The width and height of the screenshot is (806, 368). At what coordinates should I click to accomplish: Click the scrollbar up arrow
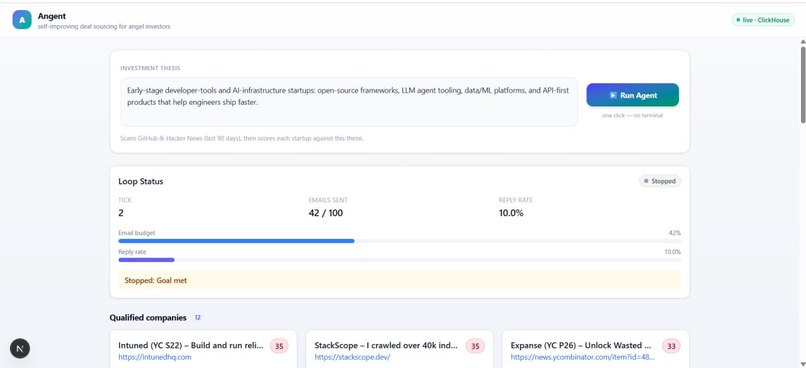pos(803,42)
